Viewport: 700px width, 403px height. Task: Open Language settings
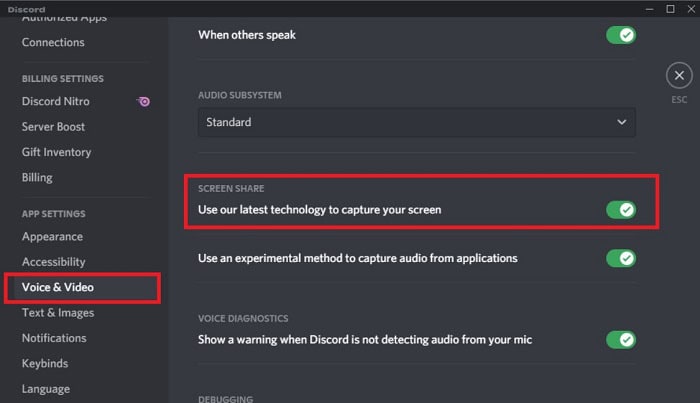(x=46, y=389)
